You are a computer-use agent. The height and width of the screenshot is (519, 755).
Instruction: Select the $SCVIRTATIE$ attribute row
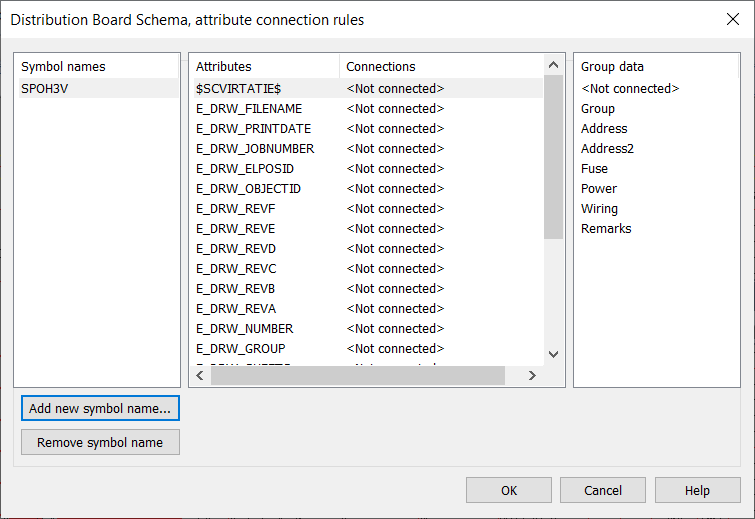tap(238, 89)
